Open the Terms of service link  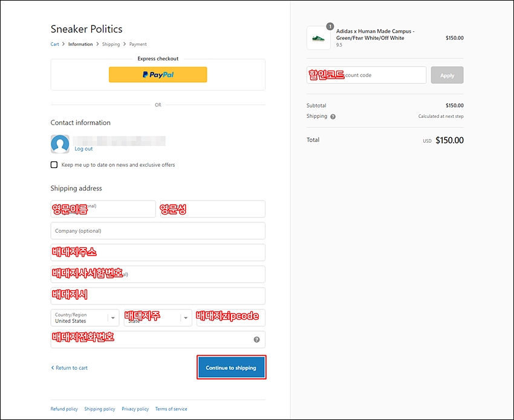171,409
